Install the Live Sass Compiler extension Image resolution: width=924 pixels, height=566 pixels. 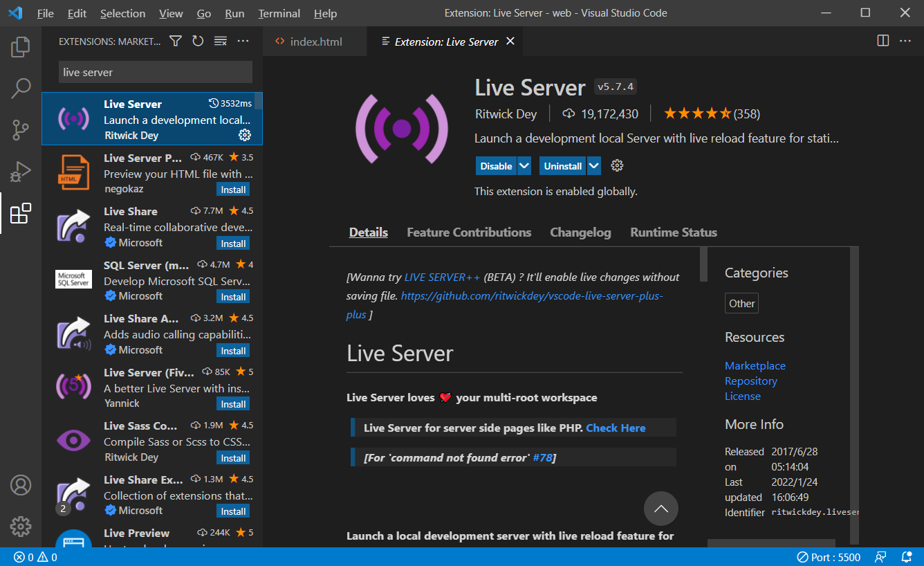(233, 458)
